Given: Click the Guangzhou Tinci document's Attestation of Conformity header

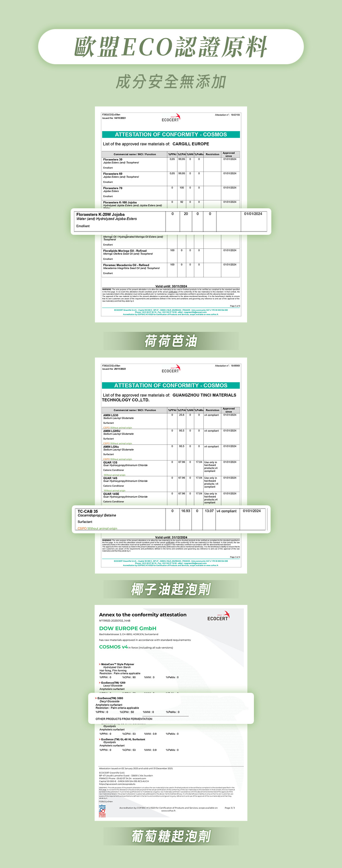Looking at the screenshot, I should tap(171, 385).
